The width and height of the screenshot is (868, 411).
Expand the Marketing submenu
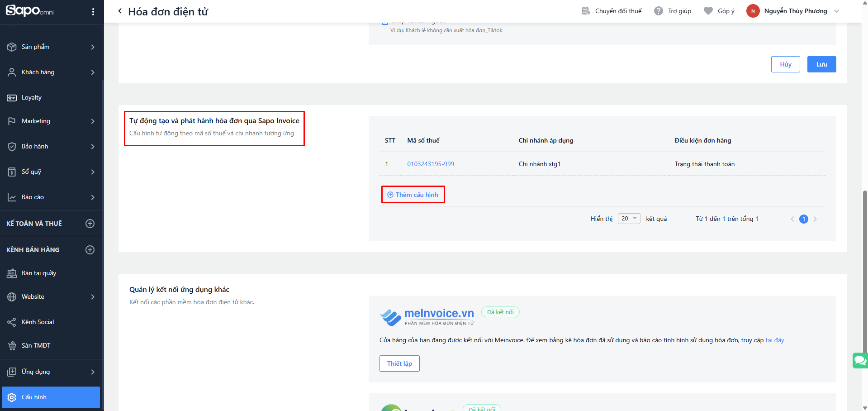point(93,121)
